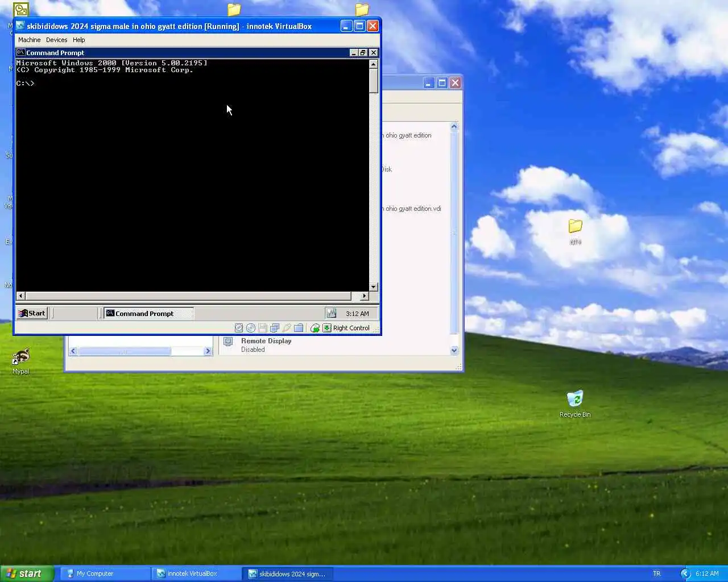Switch to innotek VirtualBox taskbar item

[196, 574]
